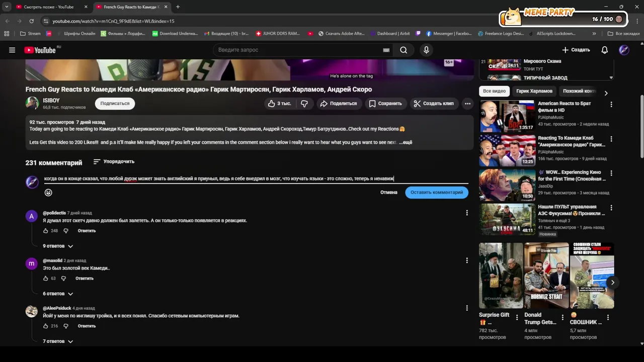Open the emoji picker under the comment box
The height and width of the screenshot is (362, 644).
pos(48,193)
